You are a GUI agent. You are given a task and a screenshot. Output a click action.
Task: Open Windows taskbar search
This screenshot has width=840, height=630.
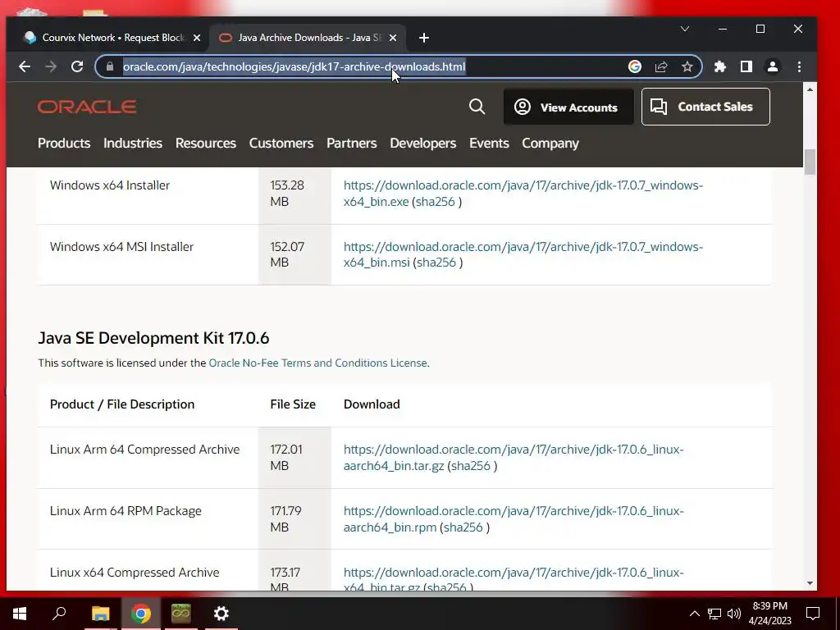59,614
